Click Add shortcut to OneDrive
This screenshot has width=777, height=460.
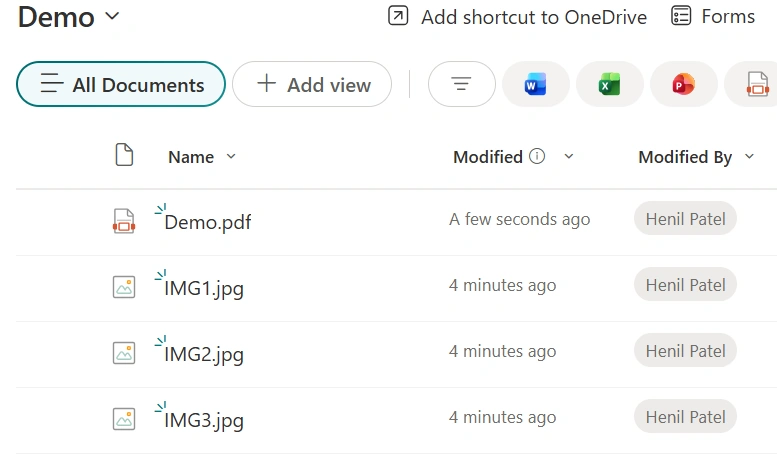[x=517, y=17]
